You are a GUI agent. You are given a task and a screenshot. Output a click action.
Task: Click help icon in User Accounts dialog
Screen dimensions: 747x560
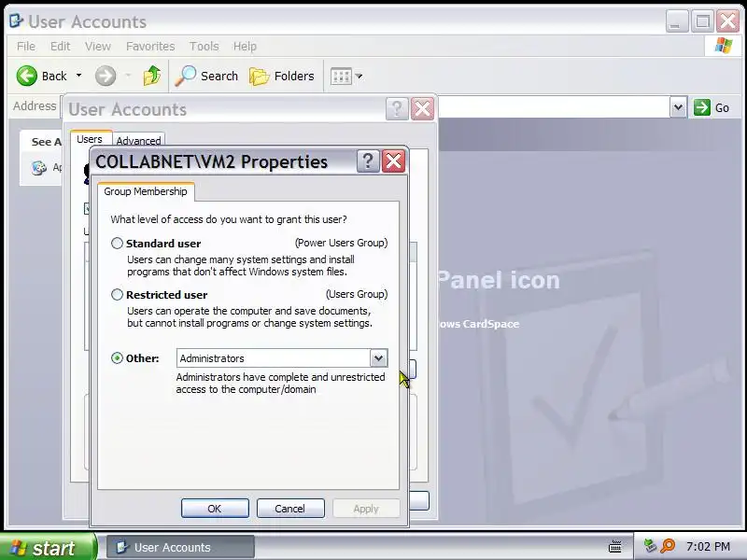tap(396, 109)
